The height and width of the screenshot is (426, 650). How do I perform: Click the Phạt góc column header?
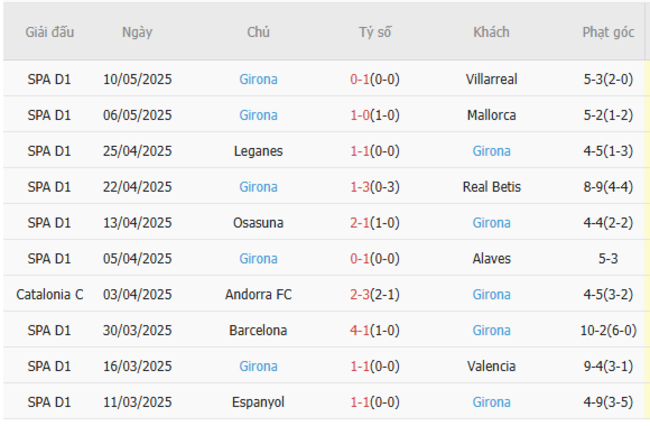pos(608,32)
